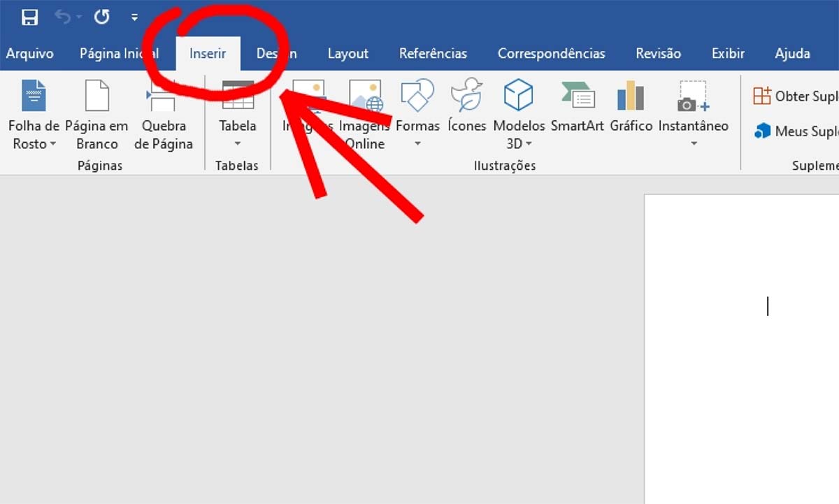Open the Referências tab
This screenshot has height=504, width=839.
point(433,54)
